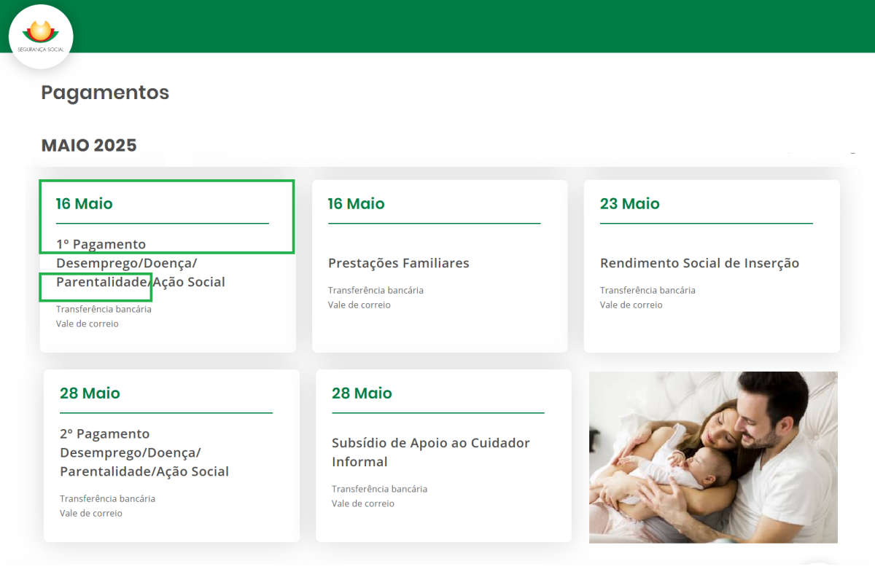Screen dimensions: 875x588
Task: Select Vale de correio under Subsídio de Apoio
Action: coord(363,503)
